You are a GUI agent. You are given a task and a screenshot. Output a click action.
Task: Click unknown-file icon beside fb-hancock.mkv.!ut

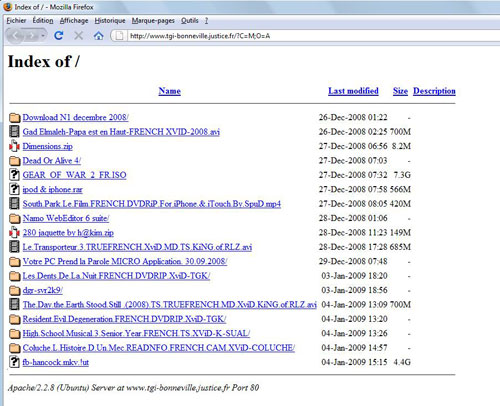pyautogui.click(x=14, y=362)
